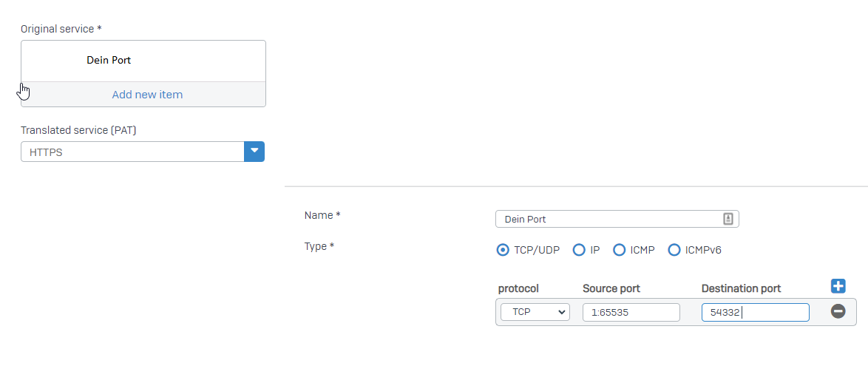Click the blue plus icon to add port row

838,287
